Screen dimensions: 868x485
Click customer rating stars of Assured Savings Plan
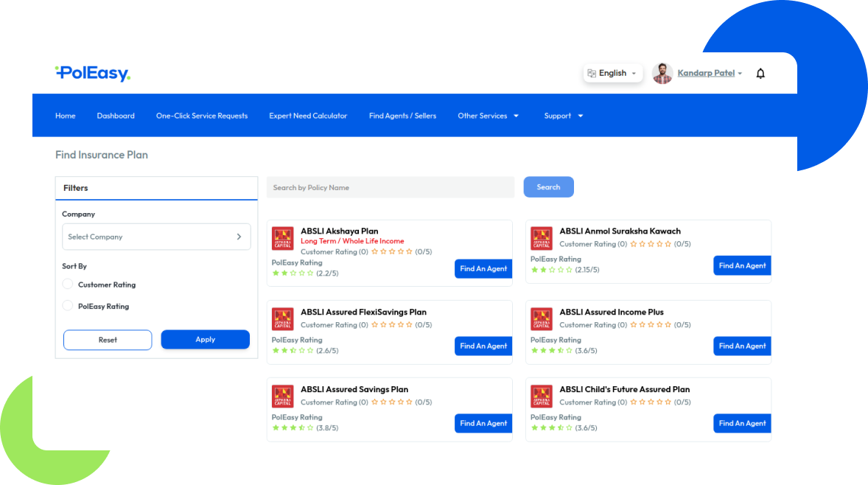(x=392, y=402)
